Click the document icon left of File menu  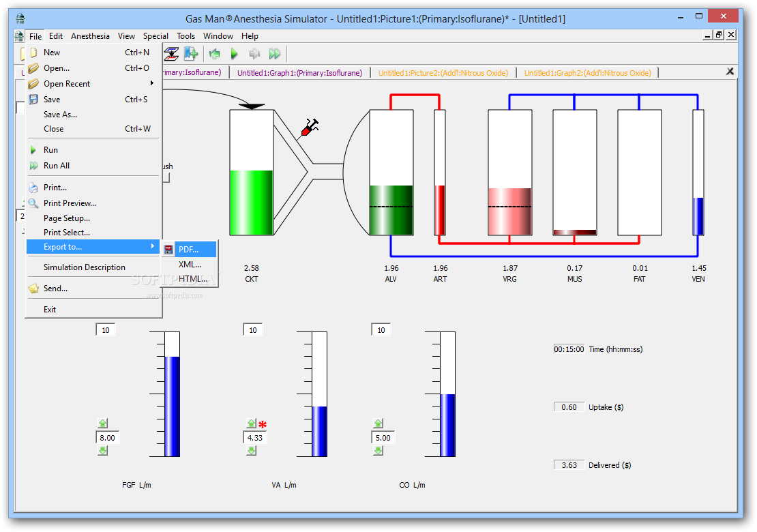click(x=19, y=35)
